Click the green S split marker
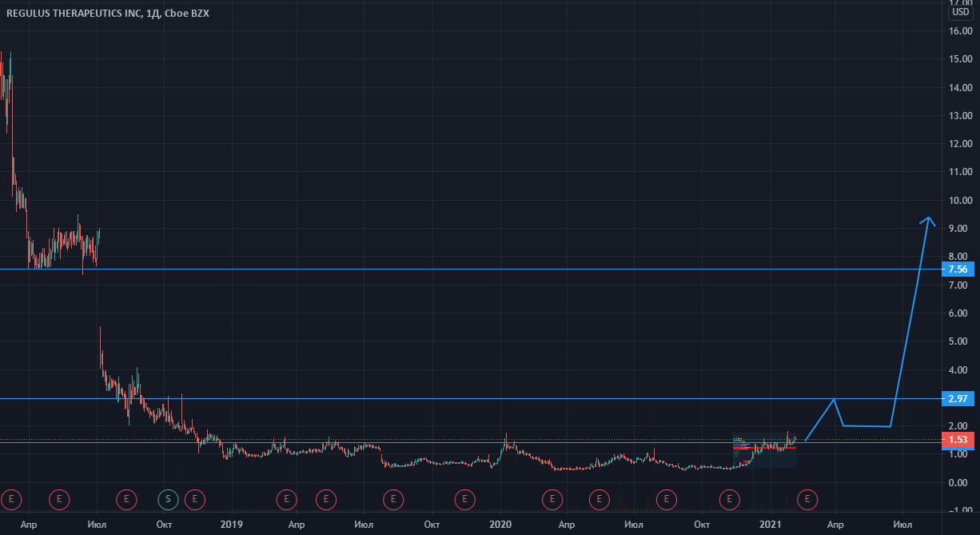The width and height of the screenshot is (980, 535). [x=167, y=499]
